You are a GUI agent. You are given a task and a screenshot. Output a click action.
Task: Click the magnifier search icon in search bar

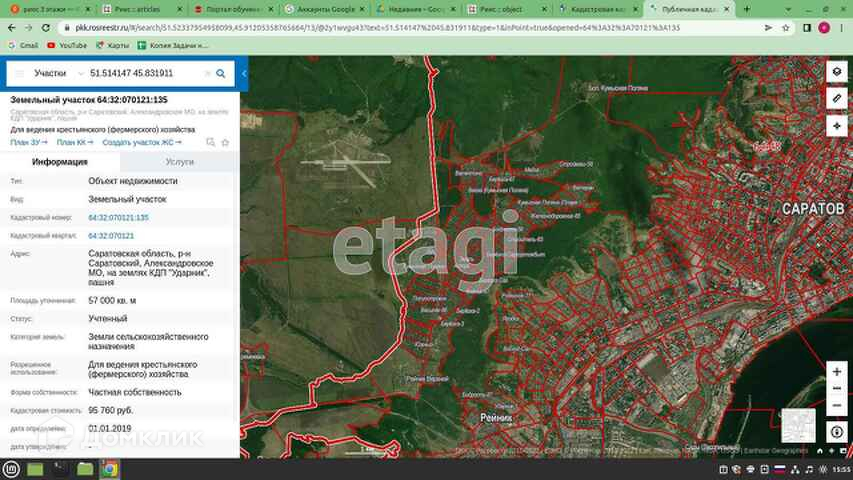(220, 73)
